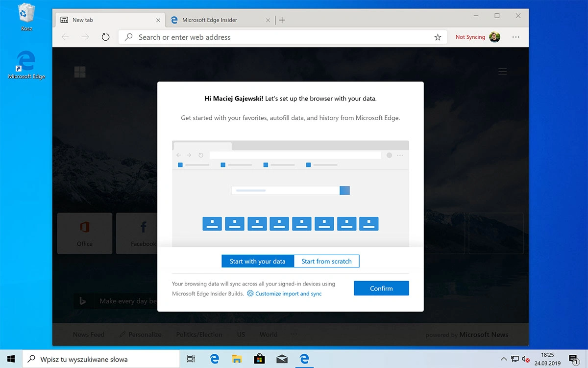Click the Not Syncing status text
Viewport: 588px width, 368px height.
tap(470, 37)
